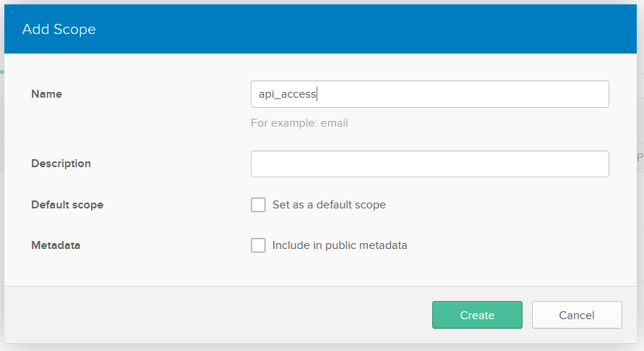Screen dimensions: 644x351
Task: Focus the empty Description text field
Action: [x=429, y=164]
